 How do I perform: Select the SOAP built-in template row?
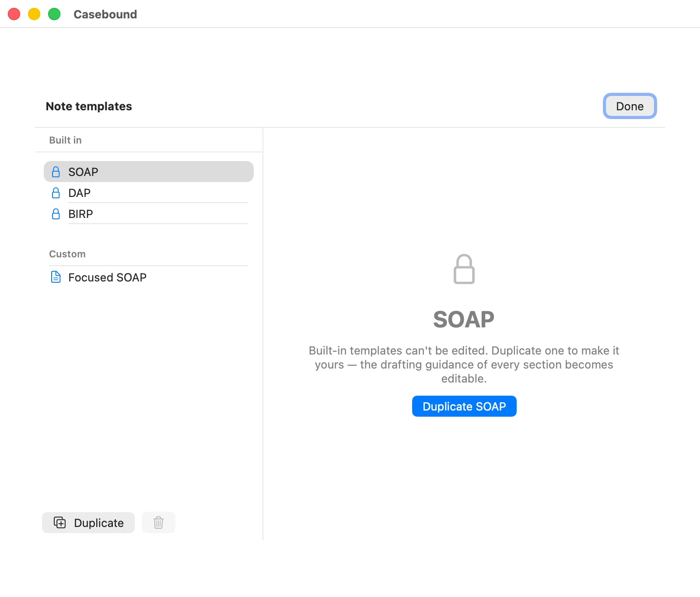click(149, 172)
